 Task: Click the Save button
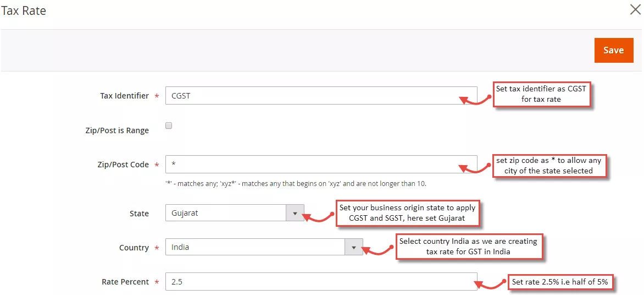(613, 50)
